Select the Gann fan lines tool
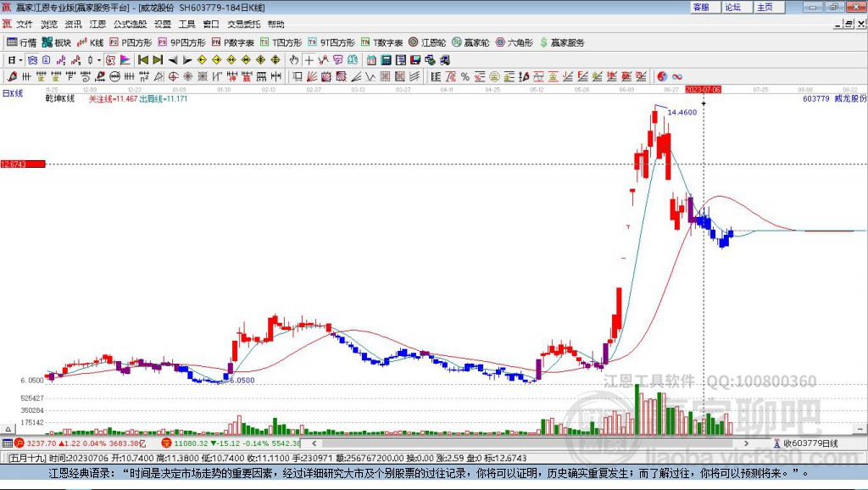The width and height of the screenshot is (868, 490). click(312, 76)
